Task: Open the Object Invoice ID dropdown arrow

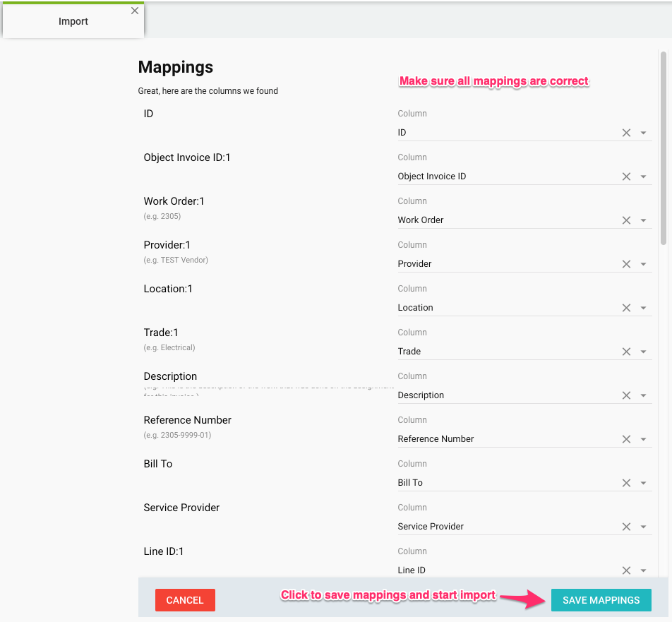Action: coord(643,177)
